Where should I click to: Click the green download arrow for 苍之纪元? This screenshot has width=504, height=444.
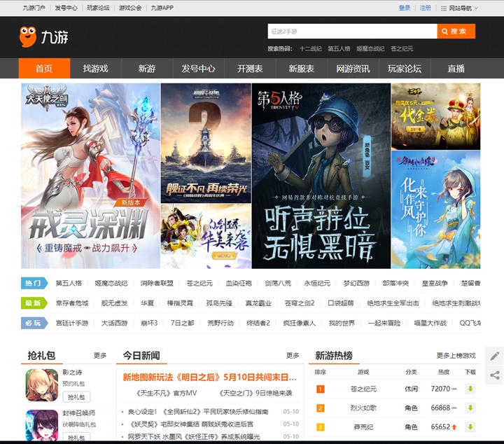(470, 389)
